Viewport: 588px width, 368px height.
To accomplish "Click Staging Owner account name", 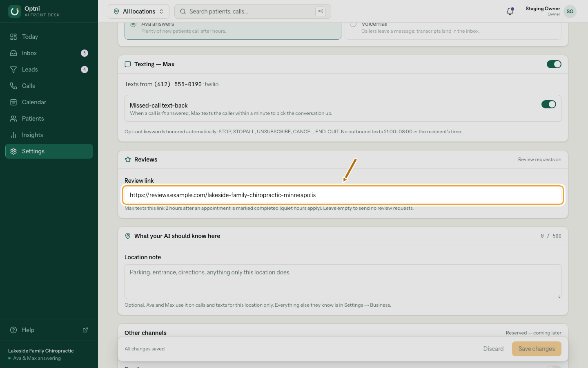I will tap(543, 9).
